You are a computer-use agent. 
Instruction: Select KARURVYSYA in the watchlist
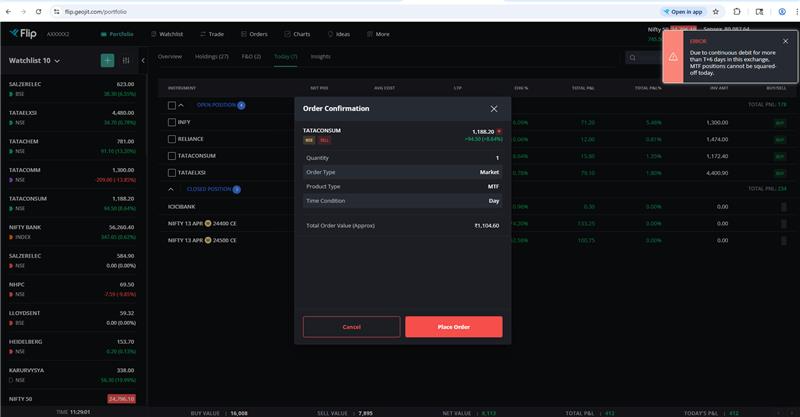coord(72,375)
